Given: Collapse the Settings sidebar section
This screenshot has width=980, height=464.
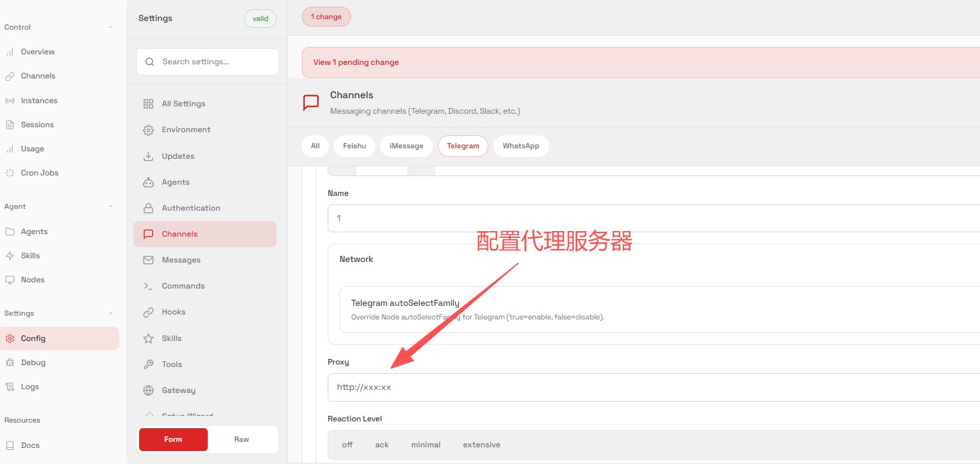Looking at the screenshot, I should (x=111, y=313).
